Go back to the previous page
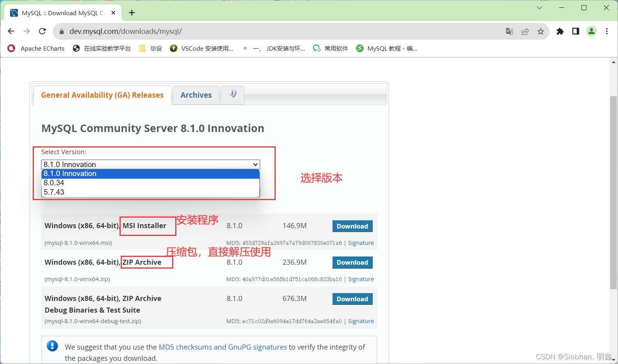 [x=11, y=31]
